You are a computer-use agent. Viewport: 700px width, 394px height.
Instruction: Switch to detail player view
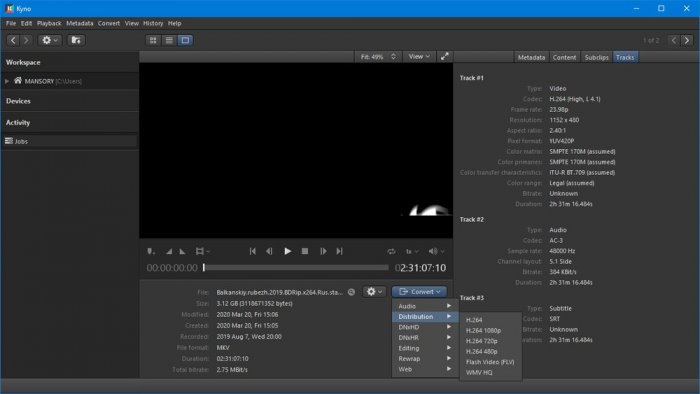(x=185, y=40)
